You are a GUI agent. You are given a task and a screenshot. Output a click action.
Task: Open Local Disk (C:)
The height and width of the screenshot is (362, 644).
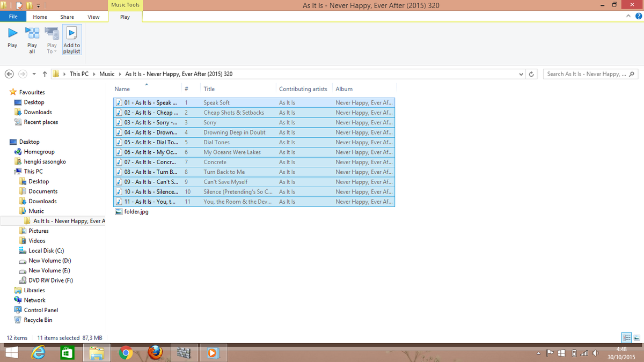click(46, 250)
